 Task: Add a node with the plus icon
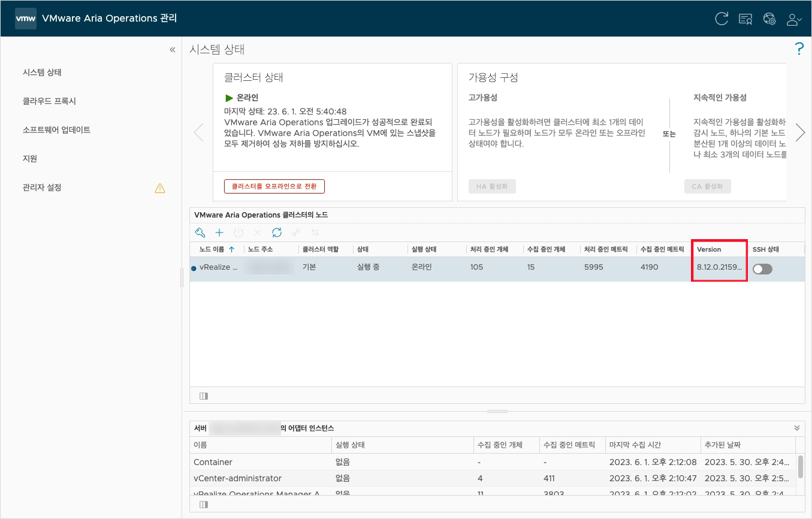(219, 233)
